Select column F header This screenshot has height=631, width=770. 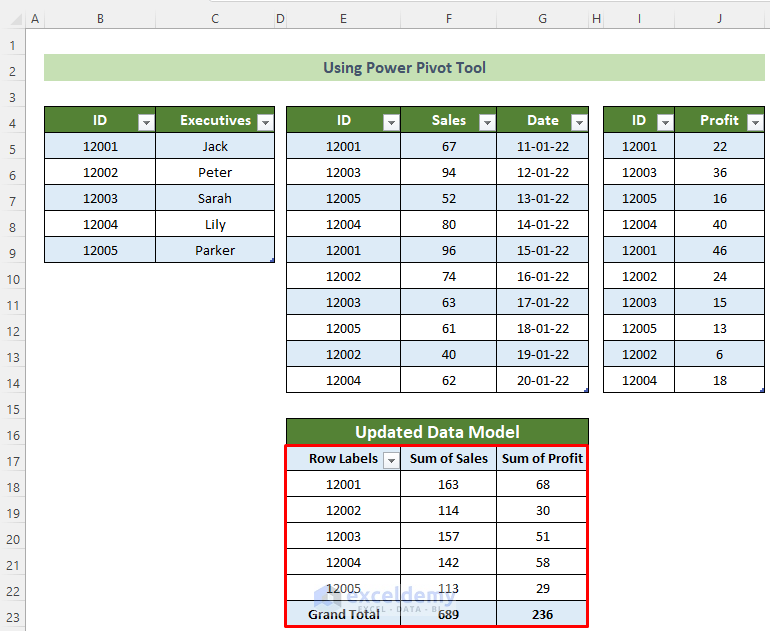pyautogui.click(x=448, y=19)
